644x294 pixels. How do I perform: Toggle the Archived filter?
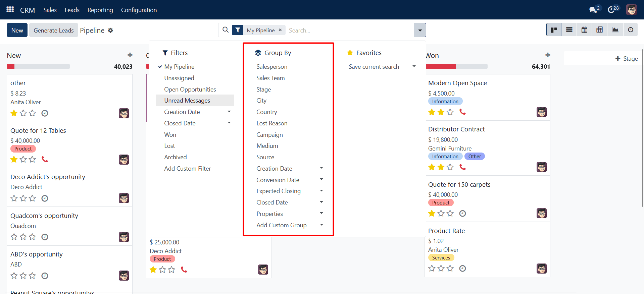[x=195, y=157]
